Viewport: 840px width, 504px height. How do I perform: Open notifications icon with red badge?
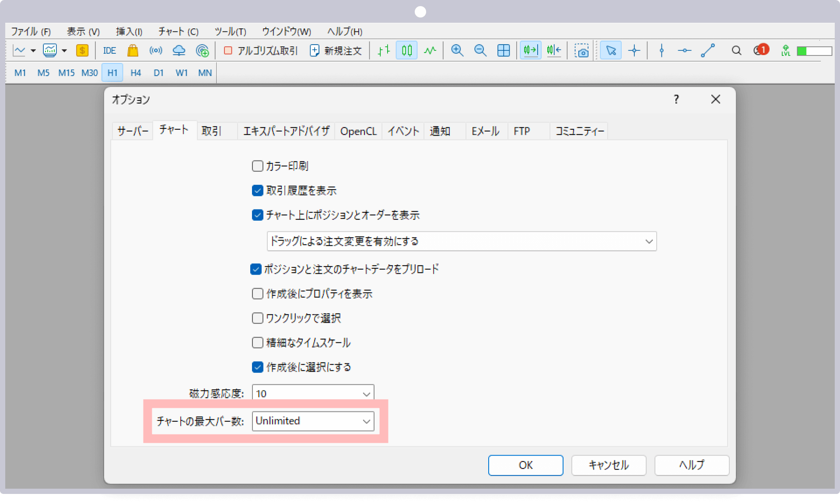tap(761, 50)
